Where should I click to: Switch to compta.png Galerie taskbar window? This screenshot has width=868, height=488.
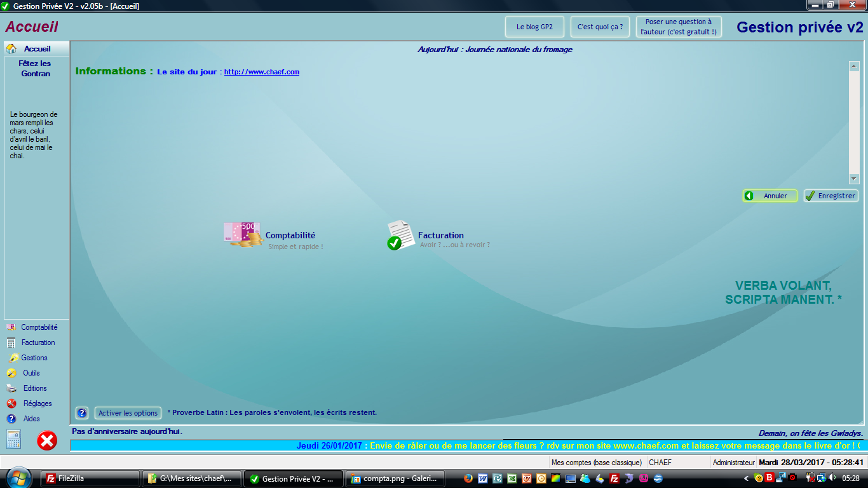(x=395, y=478)
